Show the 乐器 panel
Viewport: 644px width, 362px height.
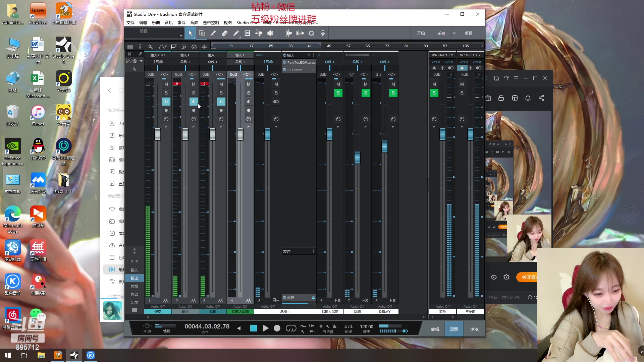click(134, 302)
